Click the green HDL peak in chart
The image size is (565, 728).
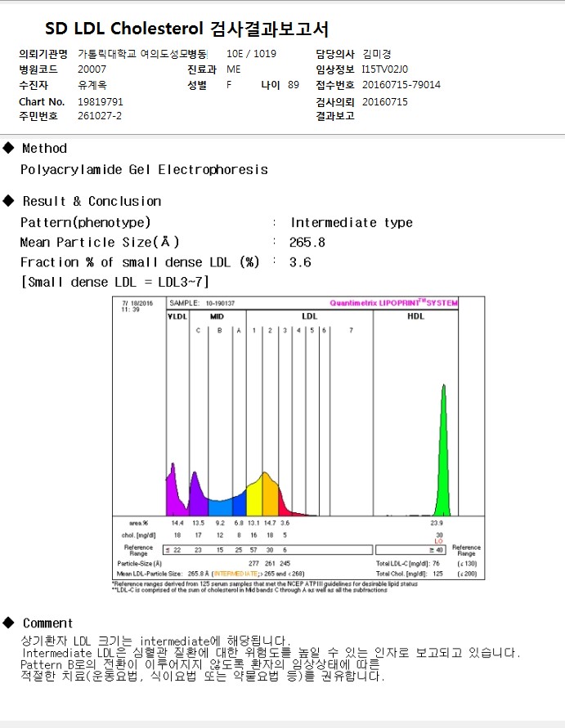tap(444, 464)
